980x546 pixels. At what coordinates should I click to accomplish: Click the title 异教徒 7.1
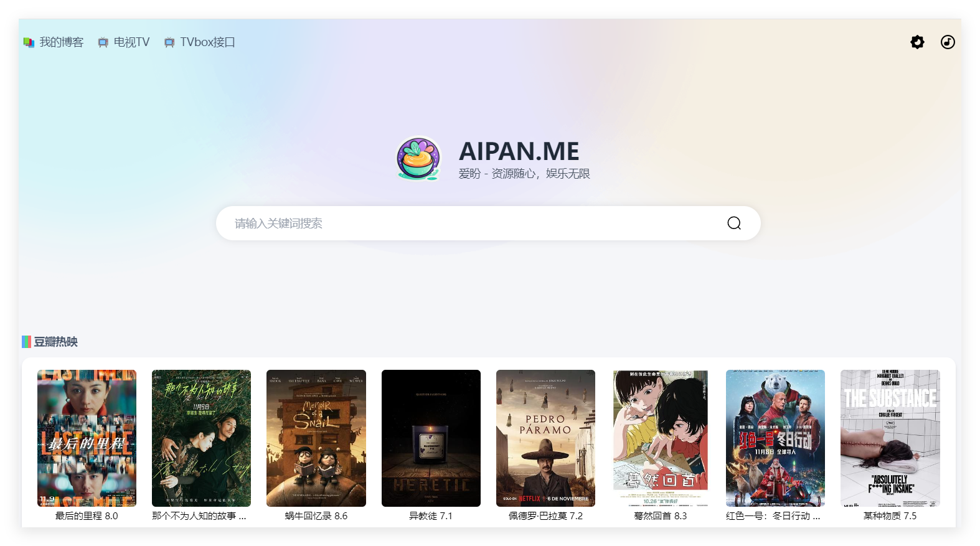(x=431, y=516)
